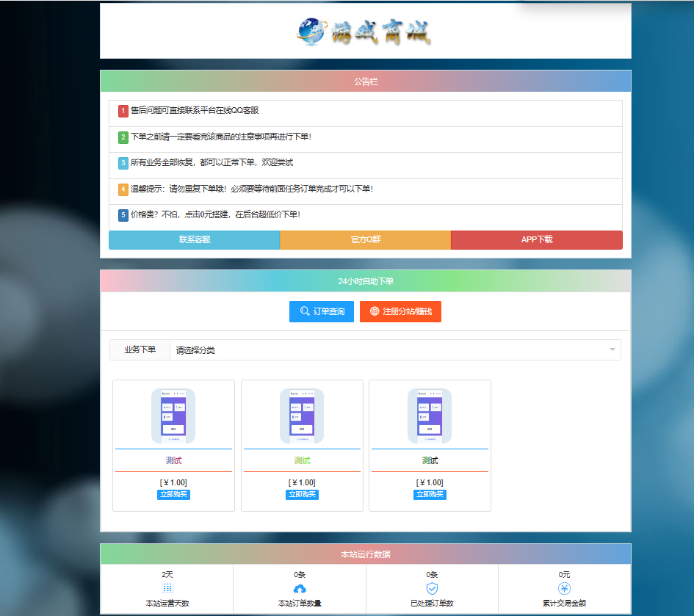Click 立即购买 on the first product

point(173,495)
